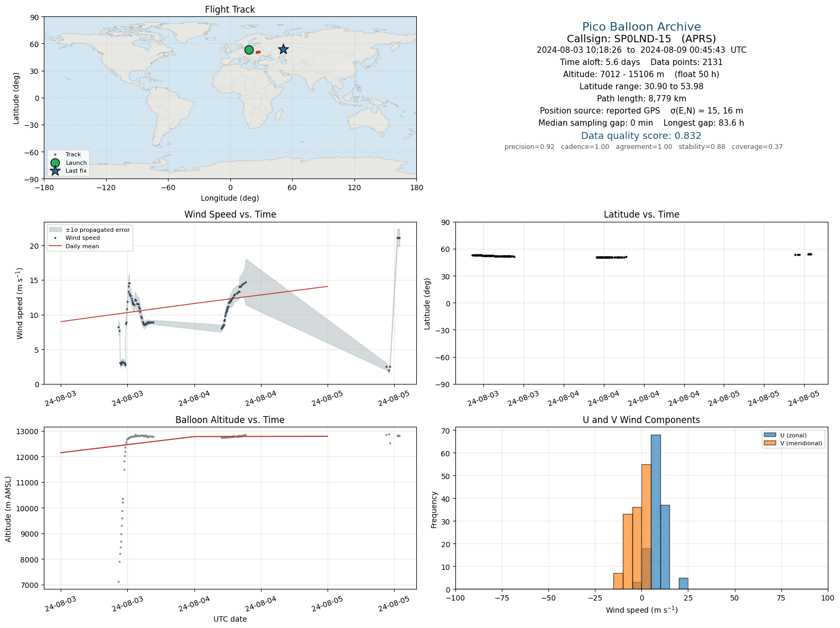
Task: Click the Wind speed dot in the legend
Action: (55, 238)
